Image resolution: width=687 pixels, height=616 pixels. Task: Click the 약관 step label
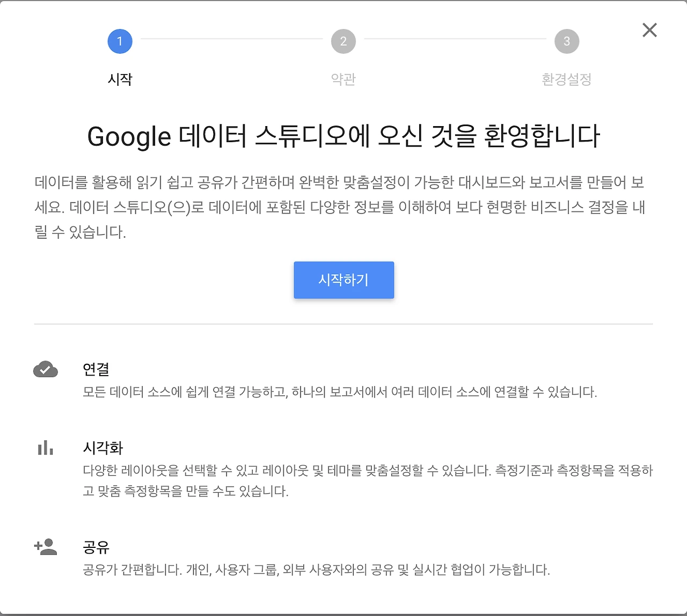coord(343,79)
